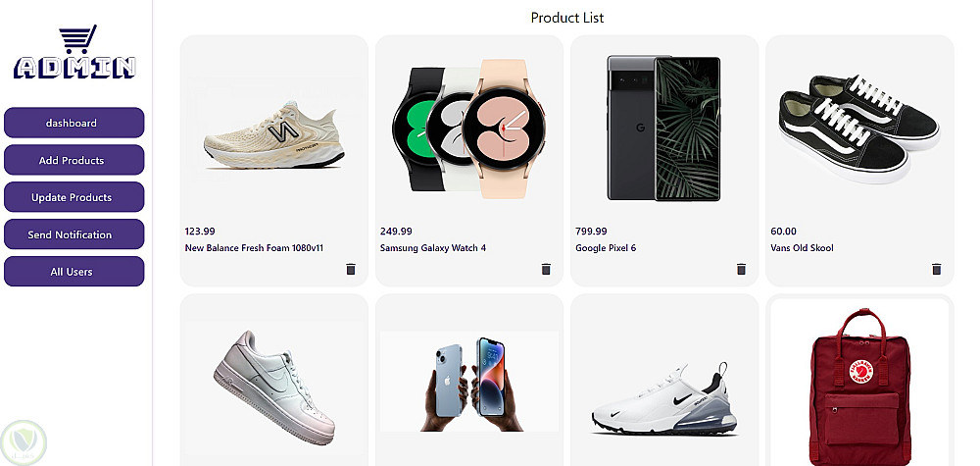Delete the Vans Old Skool product
The width and height of the screenshot is (980, 466).
[936, 270]
